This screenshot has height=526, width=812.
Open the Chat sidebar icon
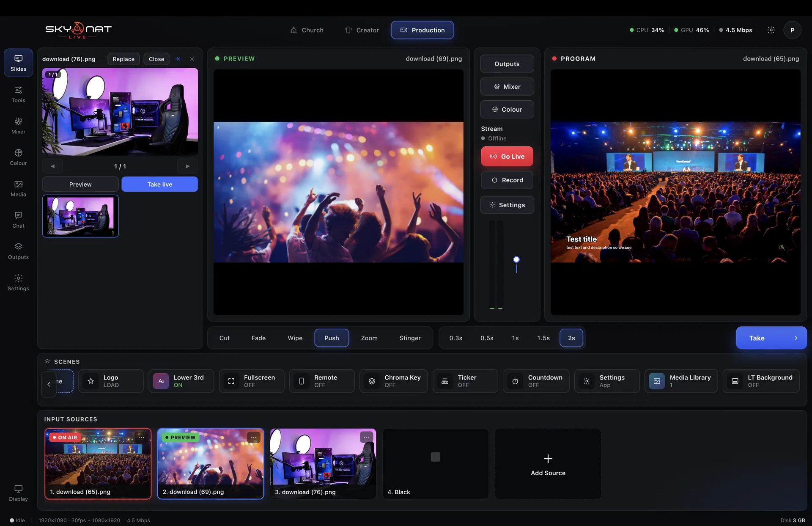tap(18, 220)
